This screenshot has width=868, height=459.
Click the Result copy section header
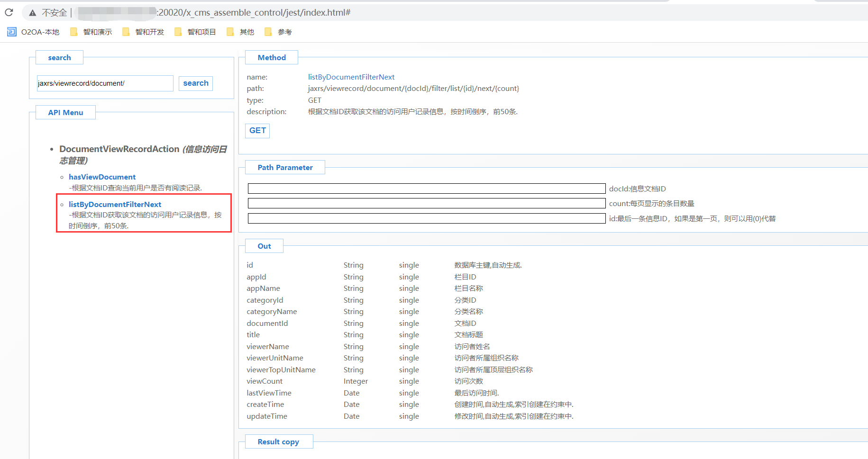[278, 442]
